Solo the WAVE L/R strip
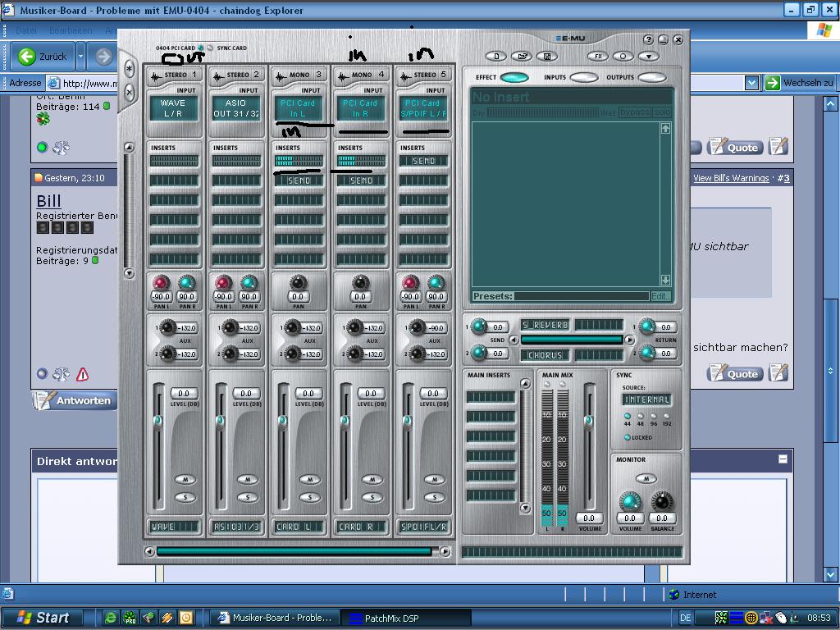The width and height of the screenshot is (840, 630). [x=185, y=497]
